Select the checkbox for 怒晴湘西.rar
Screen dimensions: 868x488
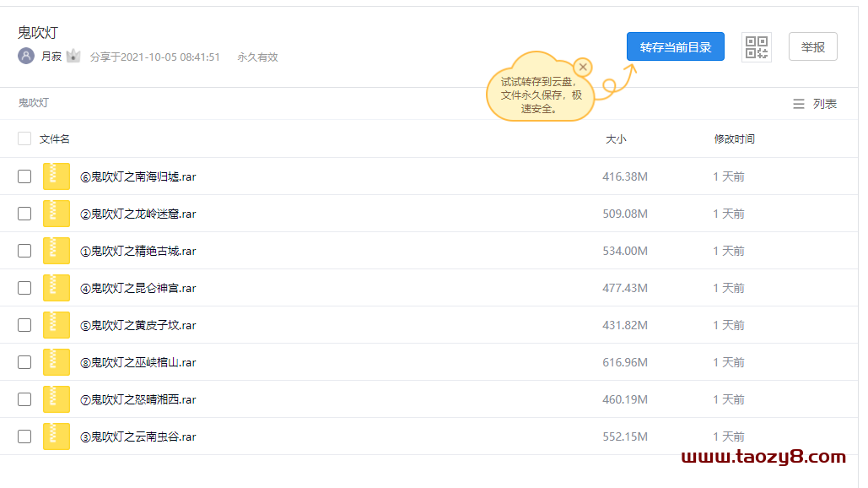click(x=24, y=399)
